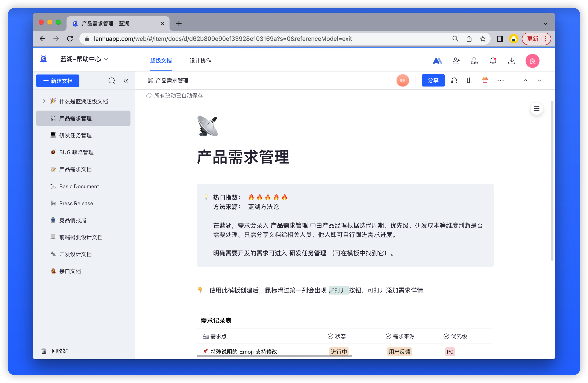This screenshot has height=383, width=588.
Task: Open 什么是蓝湖超级文档 in the sidebar
Action: point(83,101)
